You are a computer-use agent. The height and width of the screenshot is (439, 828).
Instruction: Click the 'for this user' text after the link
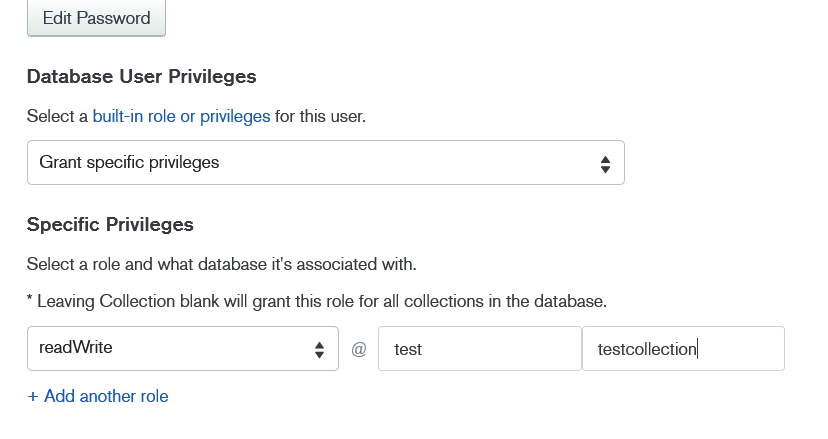[x=320, y=116]
